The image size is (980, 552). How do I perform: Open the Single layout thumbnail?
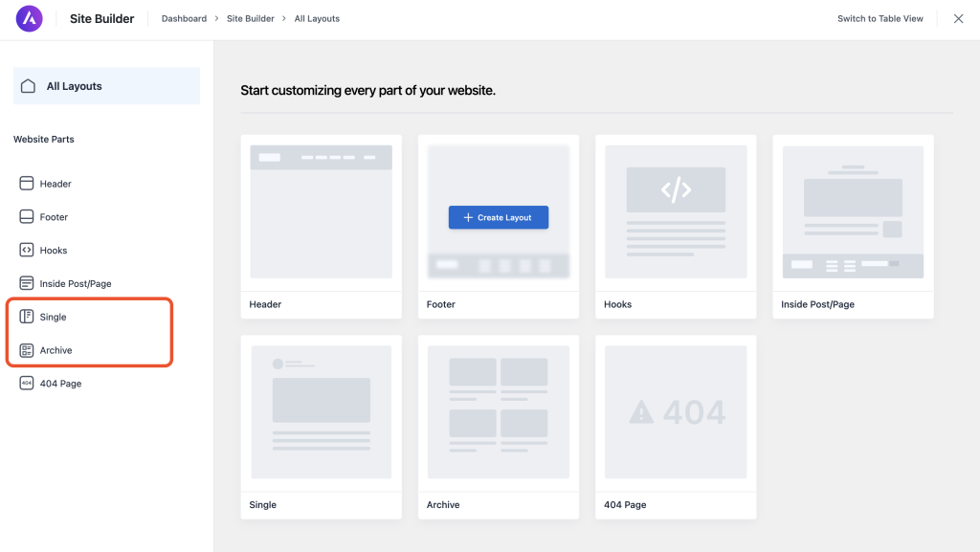tap(322, 412)
